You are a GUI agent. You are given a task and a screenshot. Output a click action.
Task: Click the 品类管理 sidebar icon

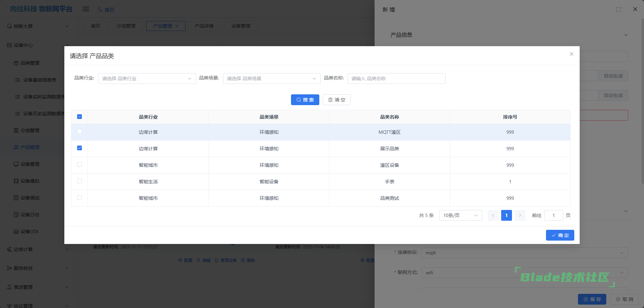16,63
